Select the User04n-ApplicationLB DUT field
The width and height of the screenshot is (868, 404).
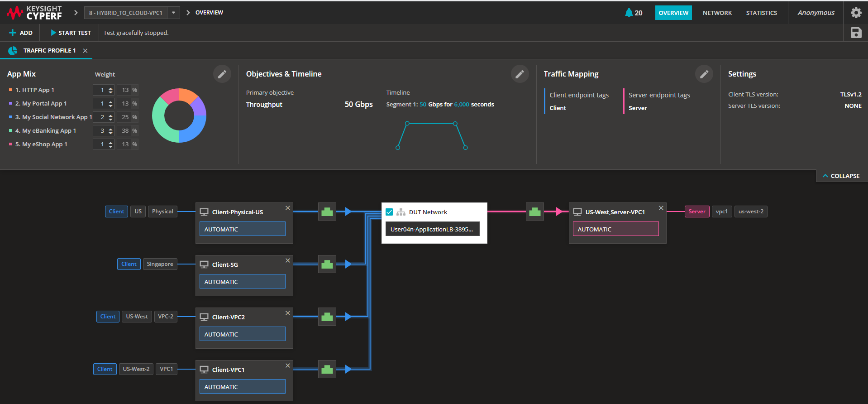click(x=432, y=229)
